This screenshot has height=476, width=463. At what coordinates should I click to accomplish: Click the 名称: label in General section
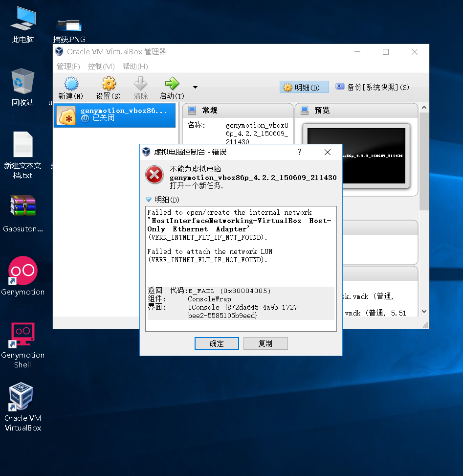(197, 125)
